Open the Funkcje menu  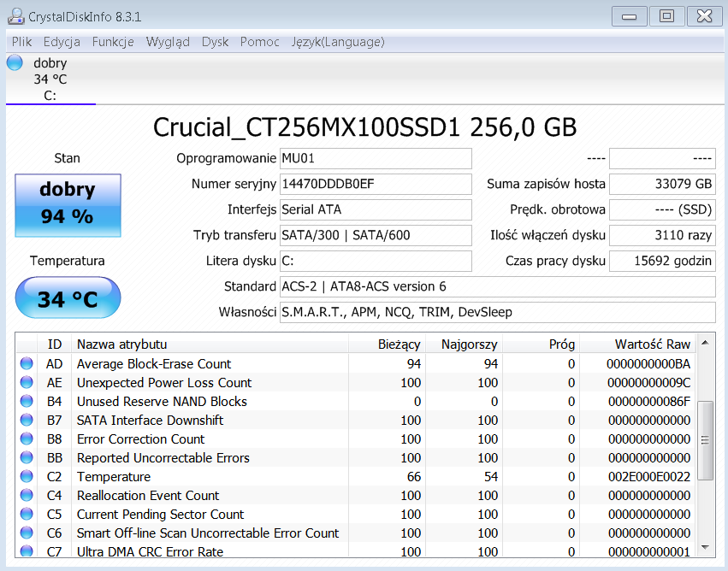113,42
